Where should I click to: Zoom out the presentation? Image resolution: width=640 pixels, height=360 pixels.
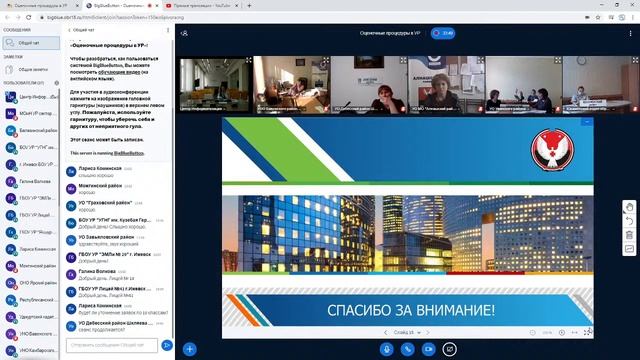[533, 333]
